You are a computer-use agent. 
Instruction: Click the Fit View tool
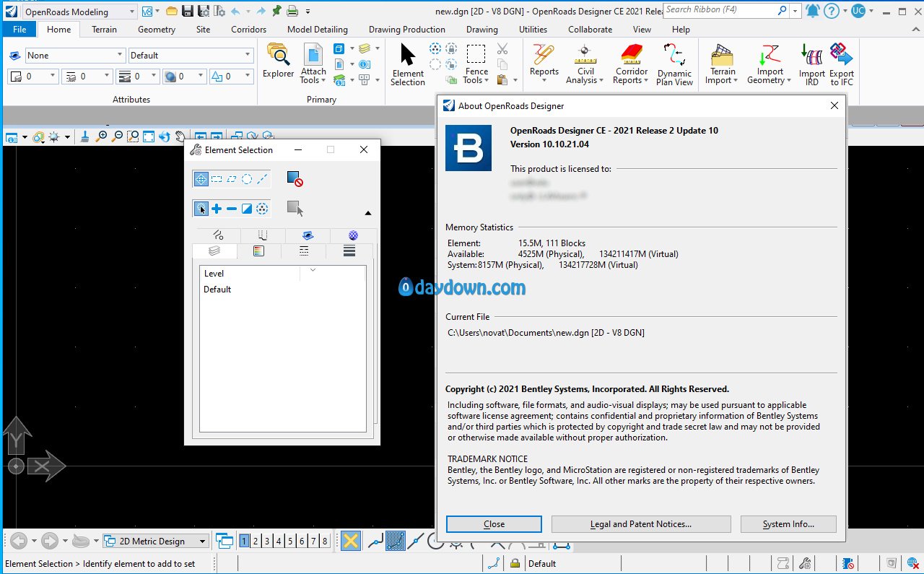point(149,136)
